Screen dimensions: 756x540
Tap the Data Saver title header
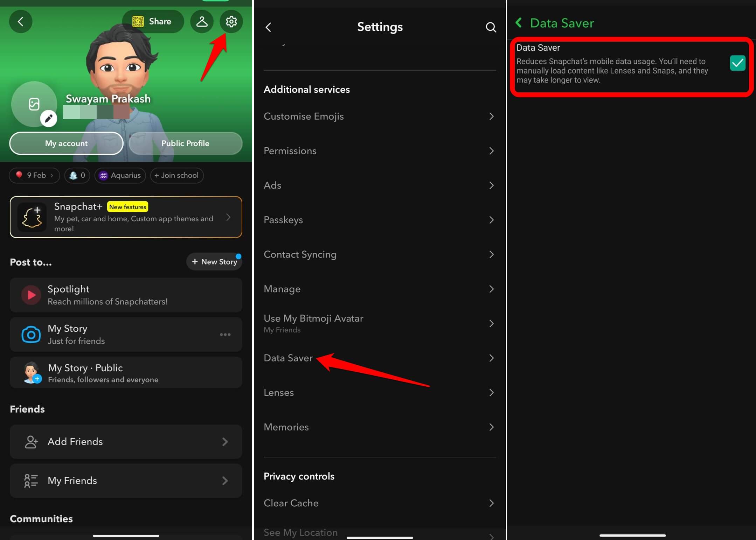[562, 23]
